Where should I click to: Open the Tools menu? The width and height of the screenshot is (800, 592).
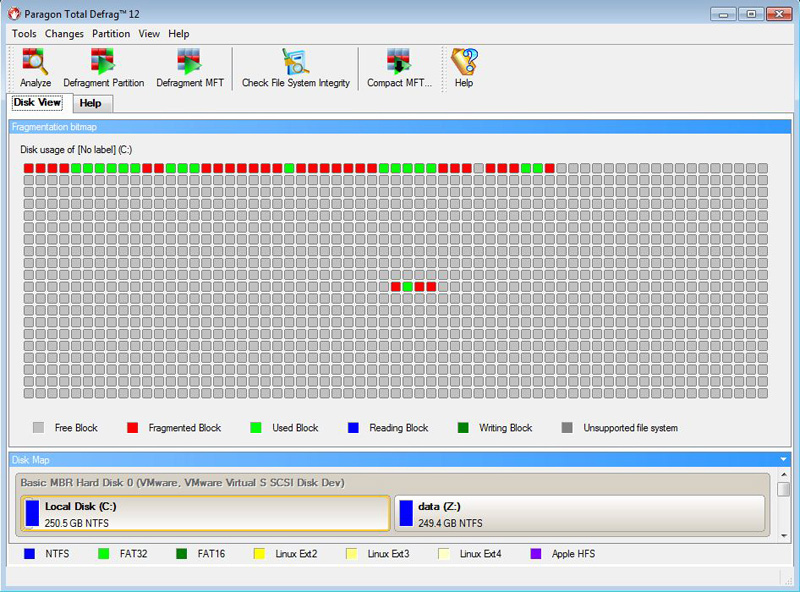coord(24,34)
